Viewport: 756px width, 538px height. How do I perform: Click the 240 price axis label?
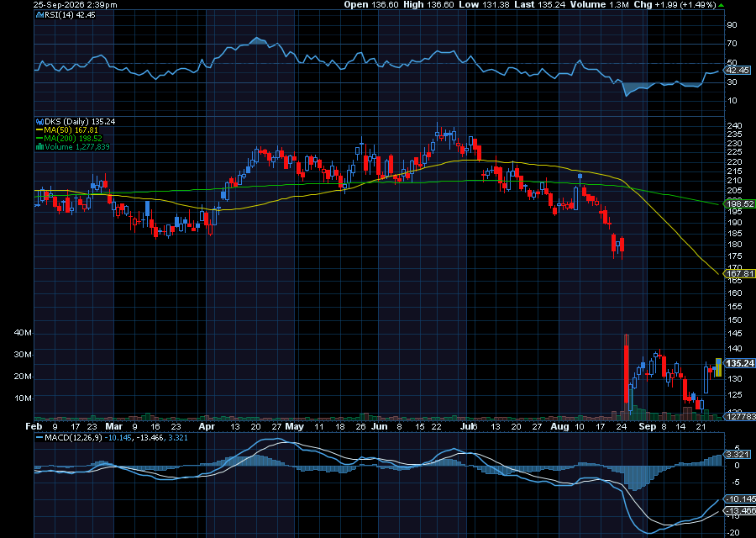coord(734,126)
